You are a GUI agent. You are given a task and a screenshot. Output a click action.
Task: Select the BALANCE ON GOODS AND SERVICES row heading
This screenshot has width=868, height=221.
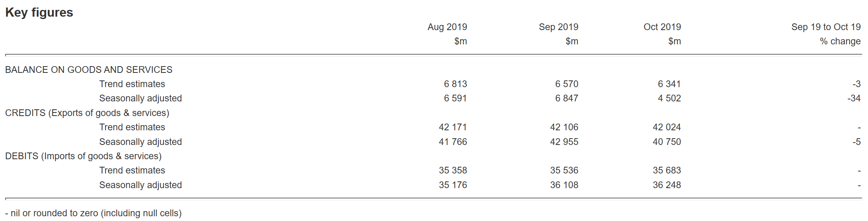89,70
